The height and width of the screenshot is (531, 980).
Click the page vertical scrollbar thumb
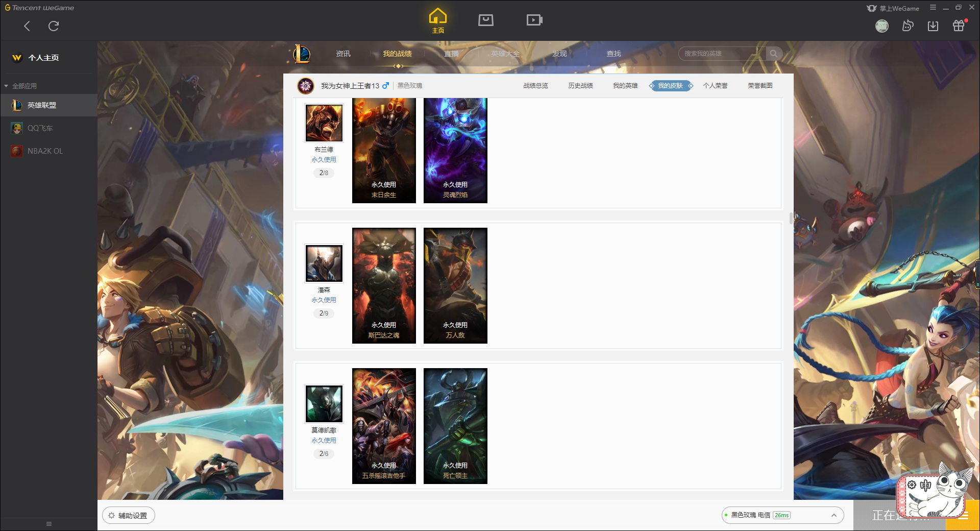[x=791, y=219]
